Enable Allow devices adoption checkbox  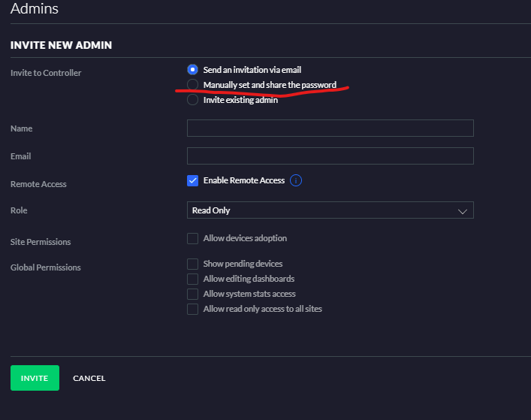pyautogui.click(x=193, y=239)
